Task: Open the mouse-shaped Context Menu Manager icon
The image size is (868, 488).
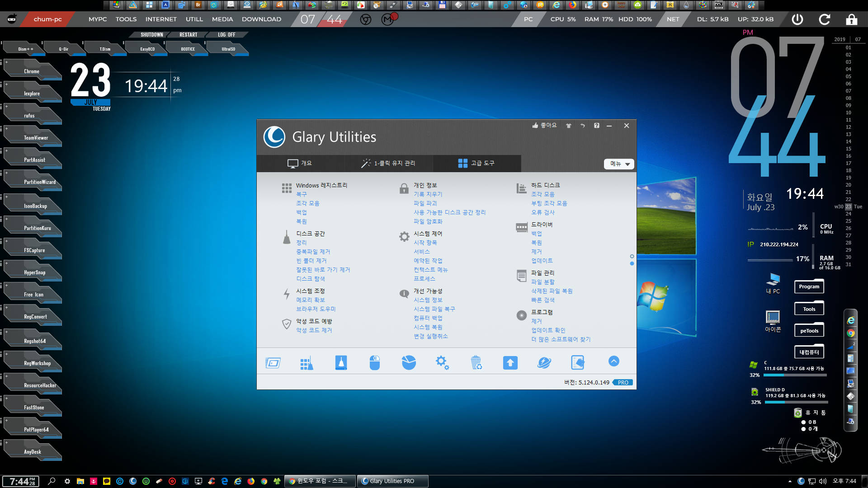Action: (375, 362)
